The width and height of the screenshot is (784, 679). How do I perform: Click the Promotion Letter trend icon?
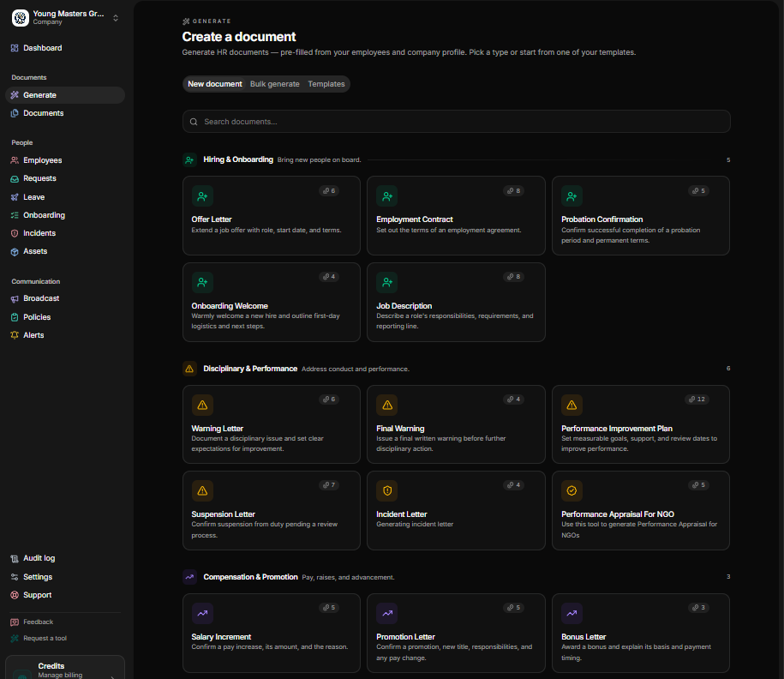[x=387, y=614]
